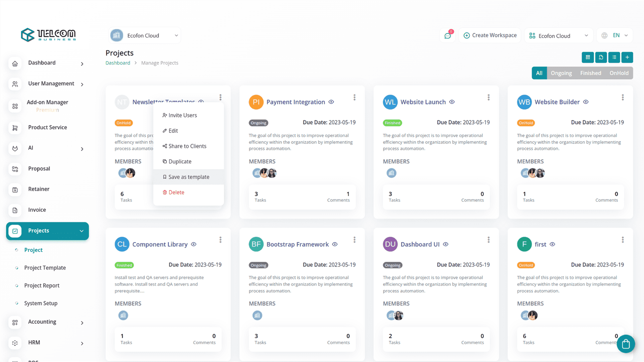The width and height of the screenshot is (644, 362).
Task: Click the Dashboard breadcrumb link
Action: click(x=118, y=63)
